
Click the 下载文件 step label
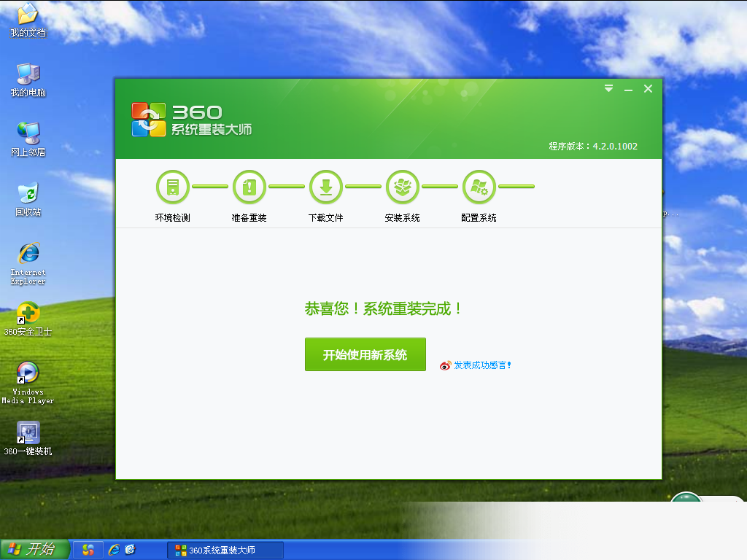(326, 217)
